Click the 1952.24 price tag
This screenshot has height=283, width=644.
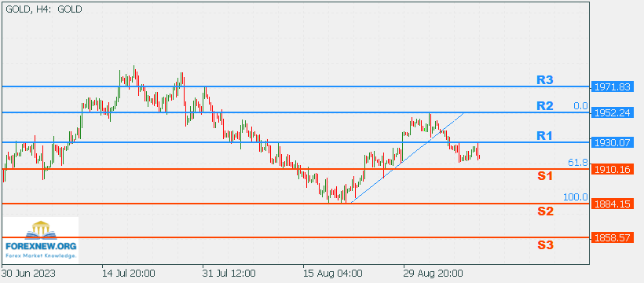coord(613,112)
